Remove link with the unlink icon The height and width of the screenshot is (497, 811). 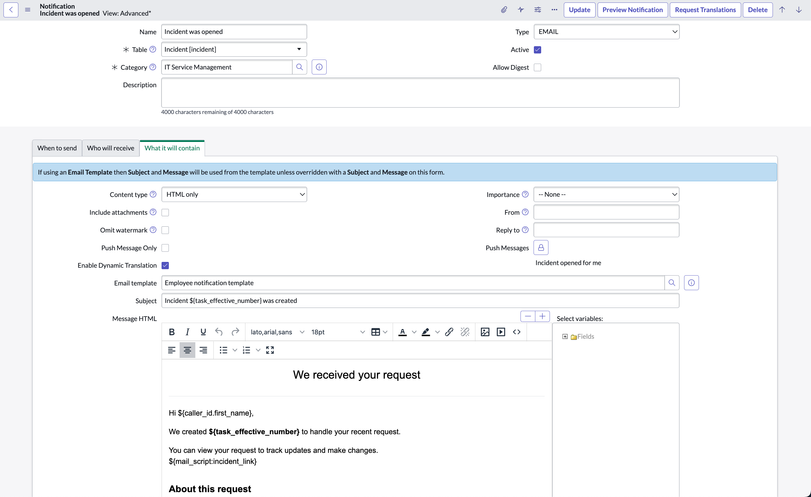click(x=465, y=332)
